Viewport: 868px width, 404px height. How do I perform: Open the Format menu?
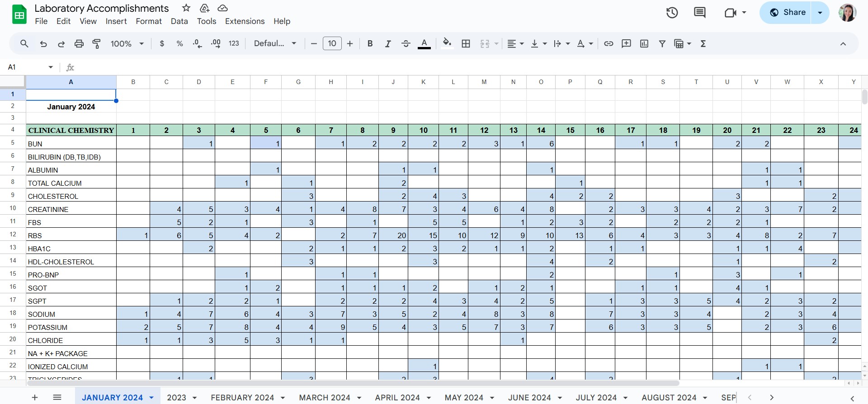pos(149,21)
